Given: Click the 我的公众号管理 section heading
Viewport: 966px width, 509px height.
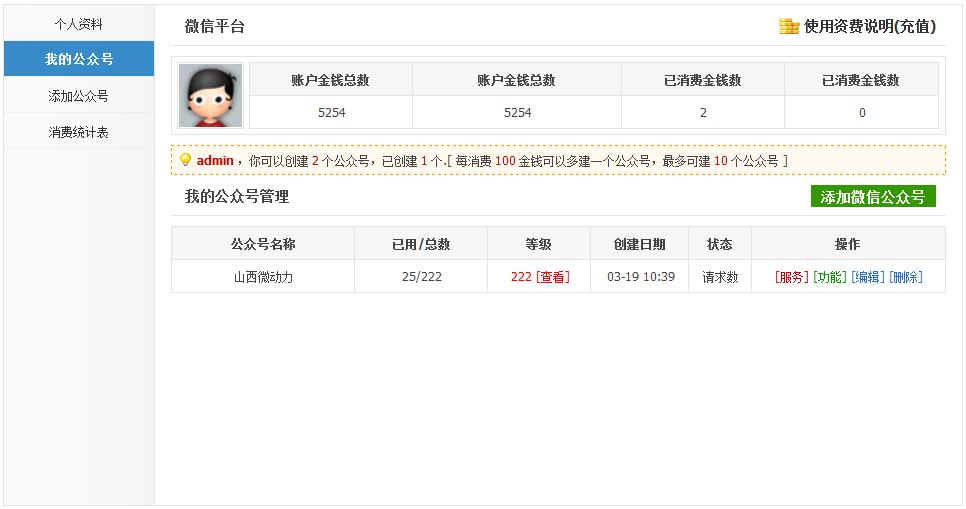Looking at the screenshot, I should pos(237,197).
